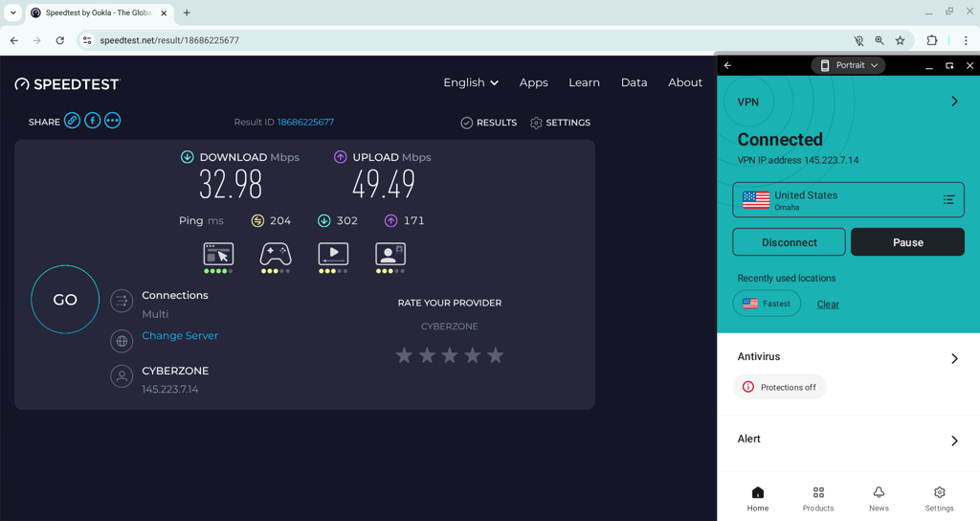Open Apps in Speedtest navigation
The image size is (980, 521).
click(534, 82)
